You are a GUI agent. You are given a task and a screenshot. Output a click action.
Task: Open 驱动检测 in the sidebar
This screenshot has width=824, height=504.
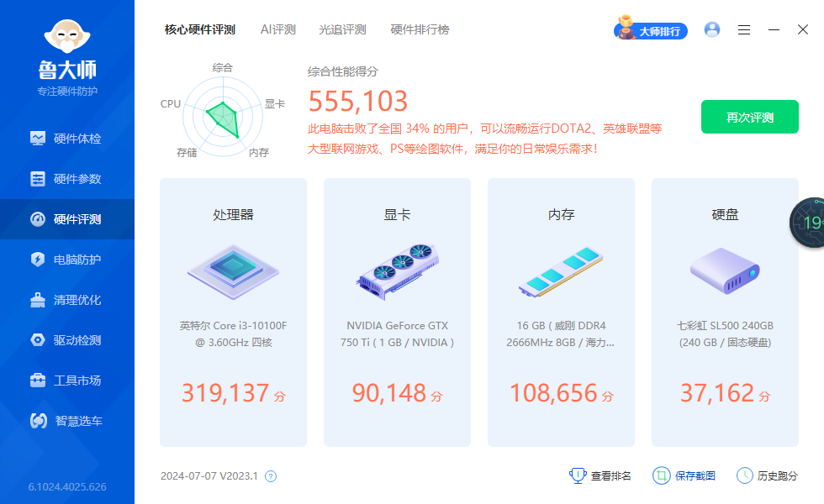click(66, 340)
